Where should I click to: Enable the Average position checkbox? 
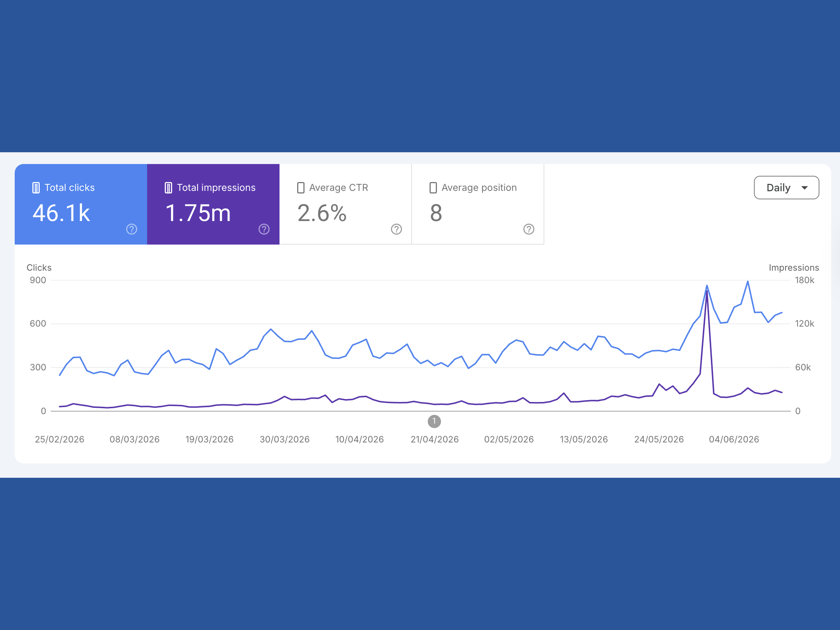[433, 188]
